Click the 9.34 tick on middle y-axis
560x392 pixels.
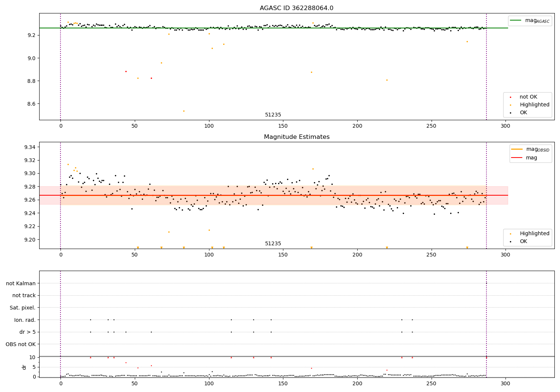pyautogui.click(x=29, y=147)
